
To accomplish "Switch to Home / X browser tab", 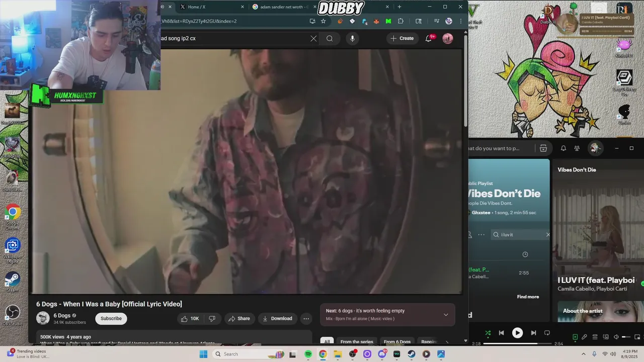I will 208,7.
